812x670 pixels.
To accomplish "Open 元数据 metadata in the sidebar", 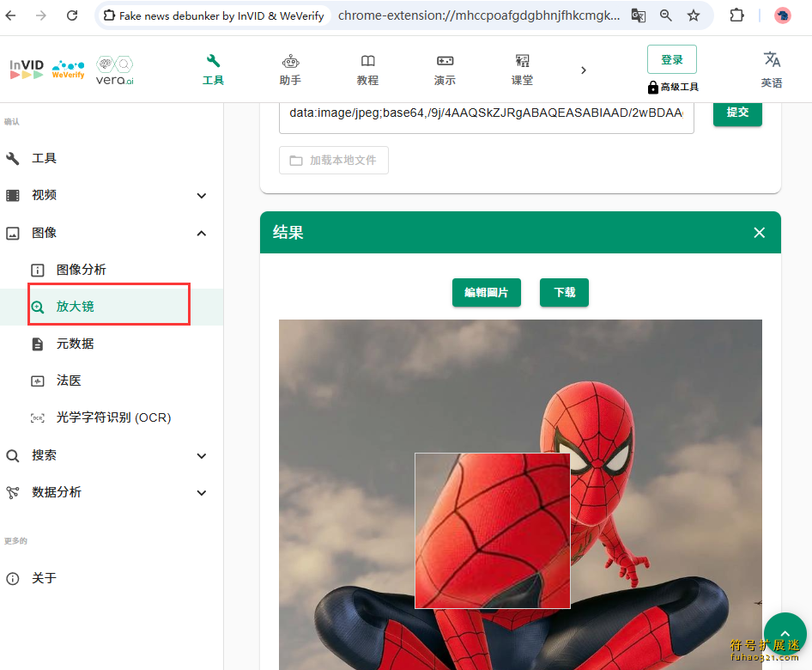I will (x=112, y=344).
